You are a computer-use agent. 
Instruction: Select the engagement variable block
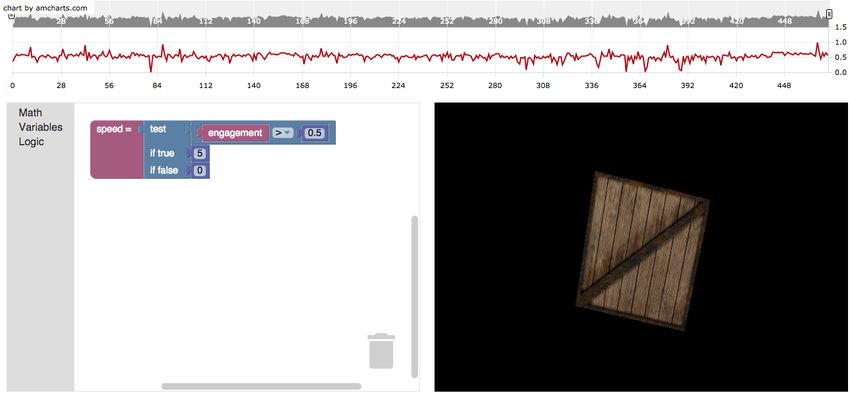235,133
